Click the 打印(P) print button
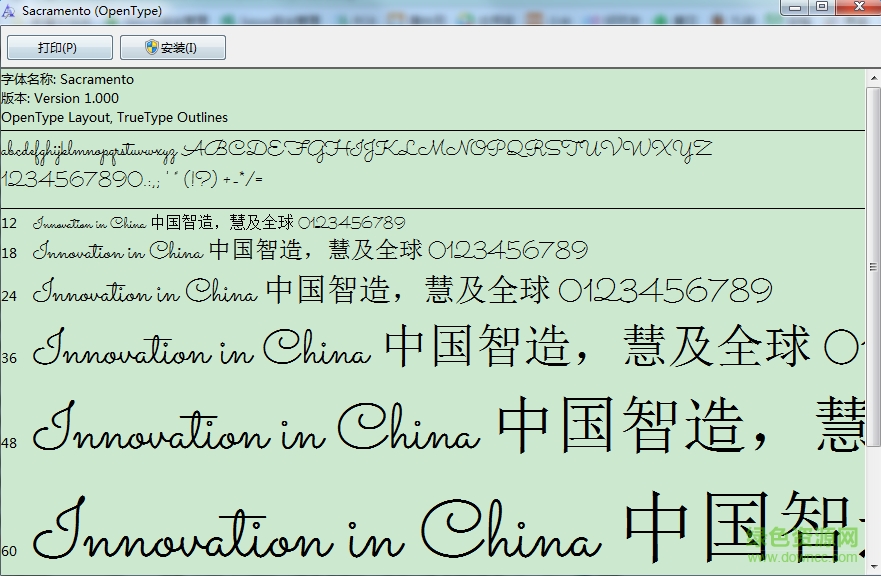The height and width of the screenshot is (576, 881). tap(60, 48)
